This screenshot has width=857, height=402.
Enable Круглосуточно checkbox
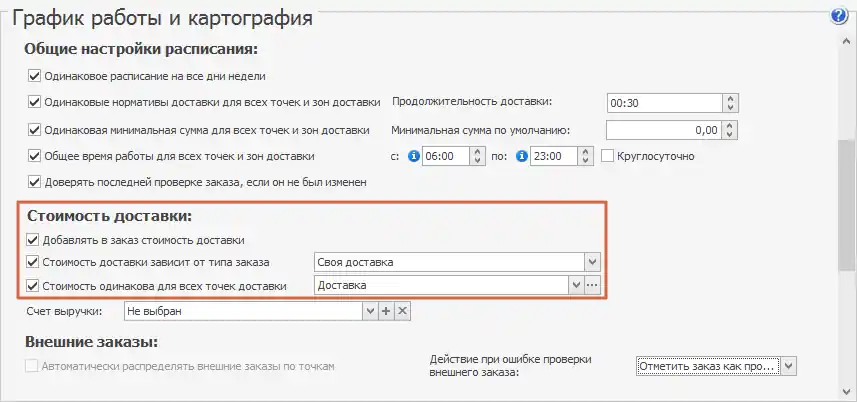coord(608,156)
